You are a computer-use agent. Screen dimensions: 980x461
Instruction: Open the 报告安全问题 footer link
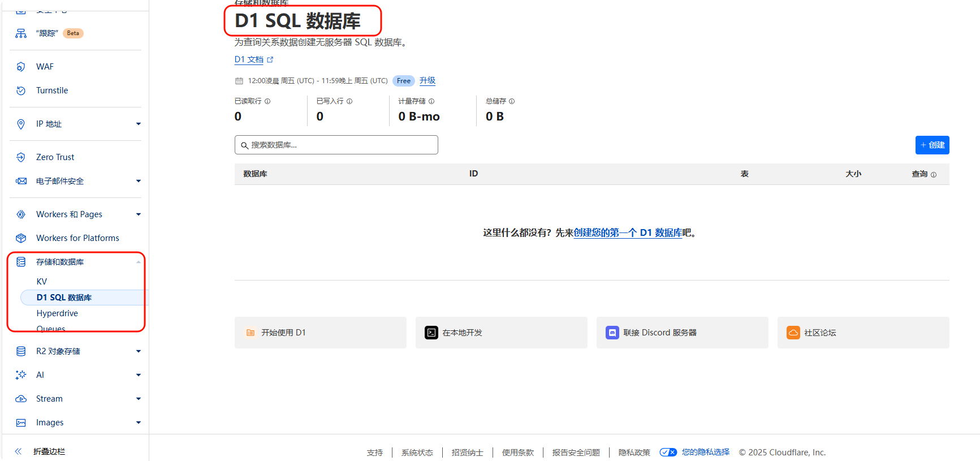pos(576,453)
